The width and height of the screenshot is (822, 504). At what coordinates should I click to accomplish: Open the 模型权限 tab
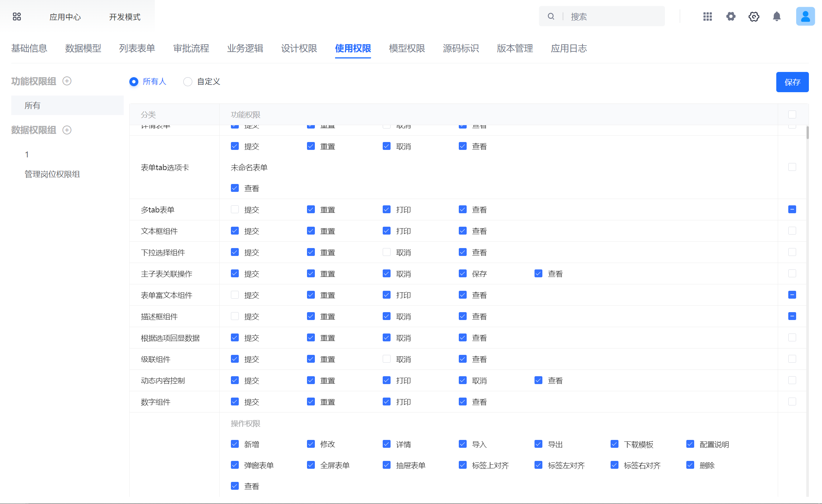pyautogui.click(x=407, y=48)
